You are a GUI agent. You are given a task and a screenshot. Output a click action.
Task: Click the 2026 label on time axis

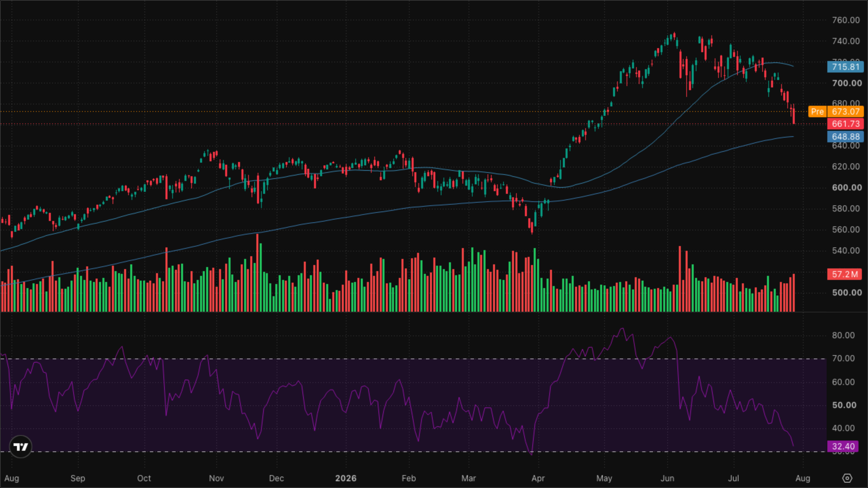tap(346, 478)
